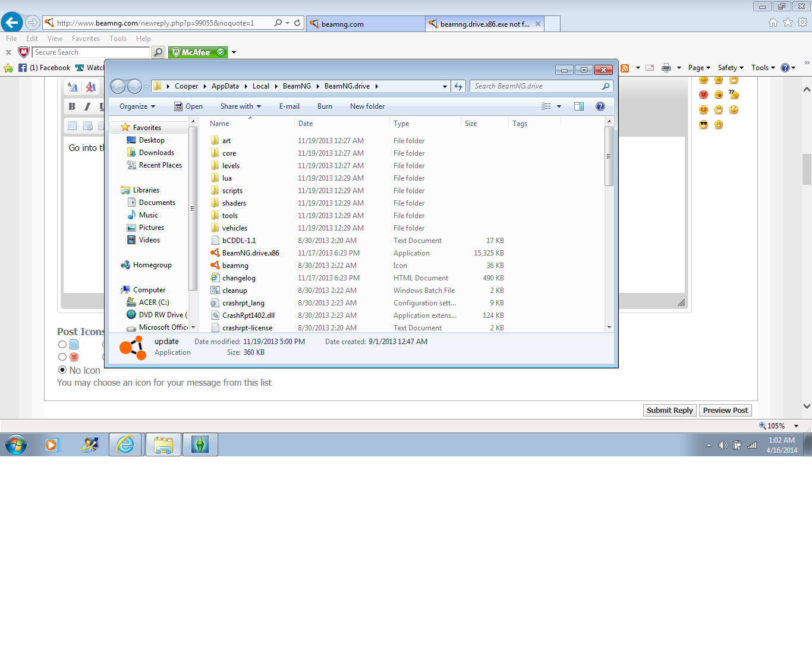Click the IE address bar URL
The width and height of the screenshot is (812, 656).
pyautogui.click(x=155, y=23)
